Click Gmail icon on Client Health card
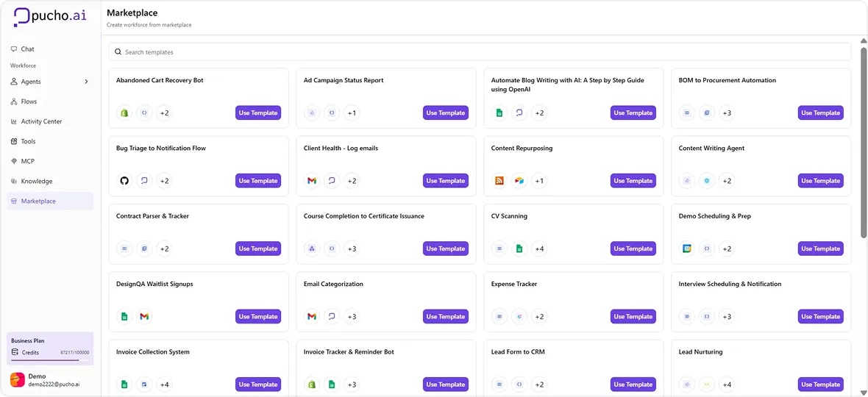 pos(312,181)
